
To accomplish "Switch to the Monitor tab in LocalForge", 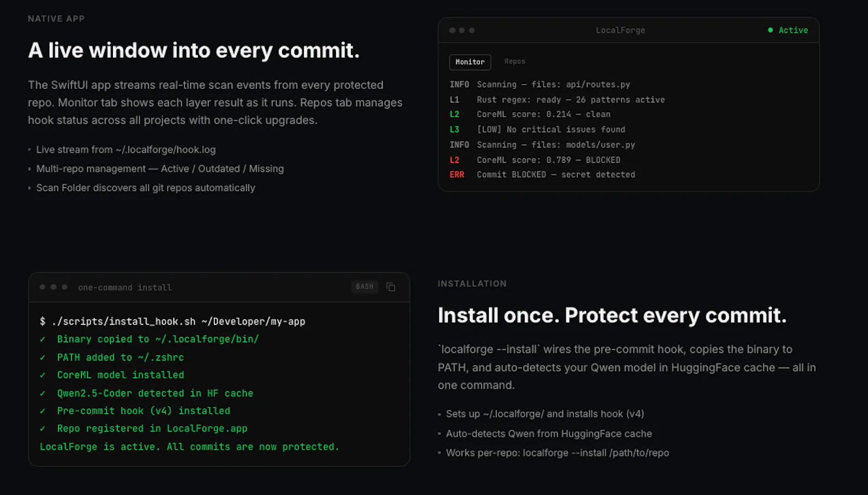I will pos(470,62).
